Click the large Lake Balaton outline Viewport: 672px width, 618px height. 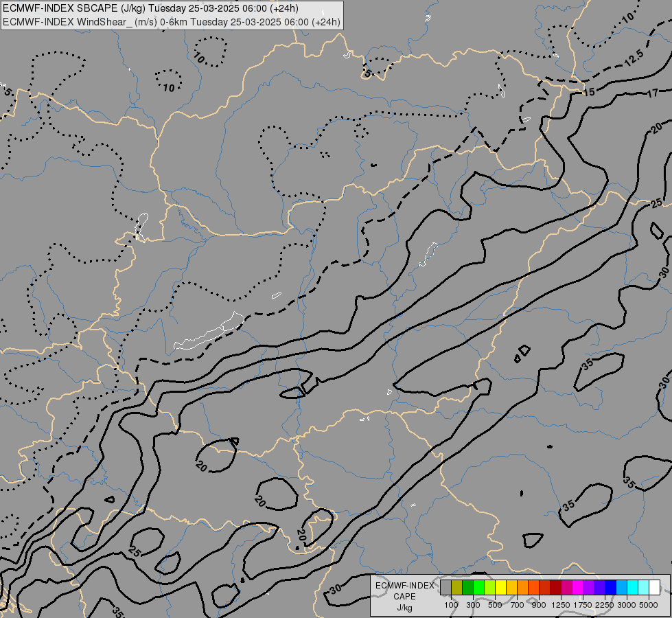[x=209, y=331]
